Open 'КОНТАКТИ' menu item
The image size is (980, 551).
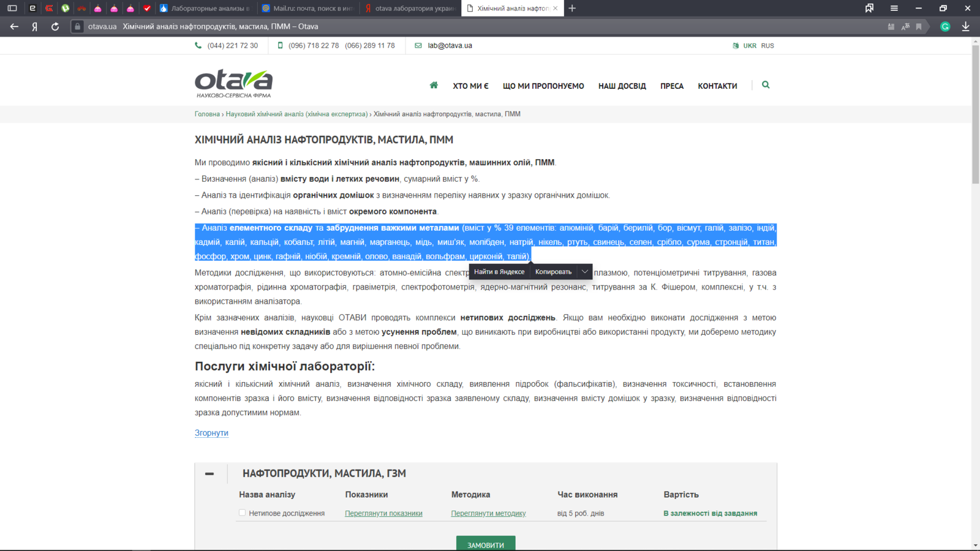(717, 86)
